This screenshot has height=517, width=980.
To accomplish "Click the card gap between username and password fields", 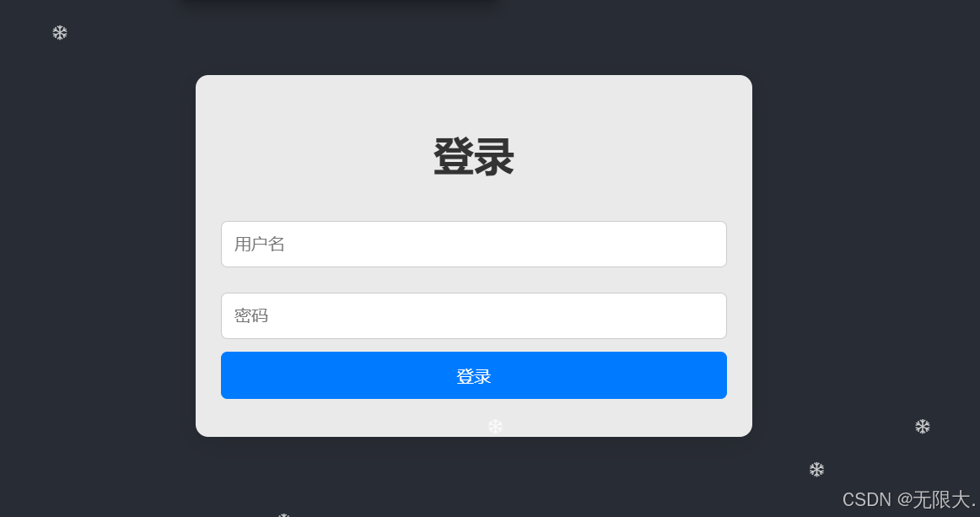I will tap(474, 280).
